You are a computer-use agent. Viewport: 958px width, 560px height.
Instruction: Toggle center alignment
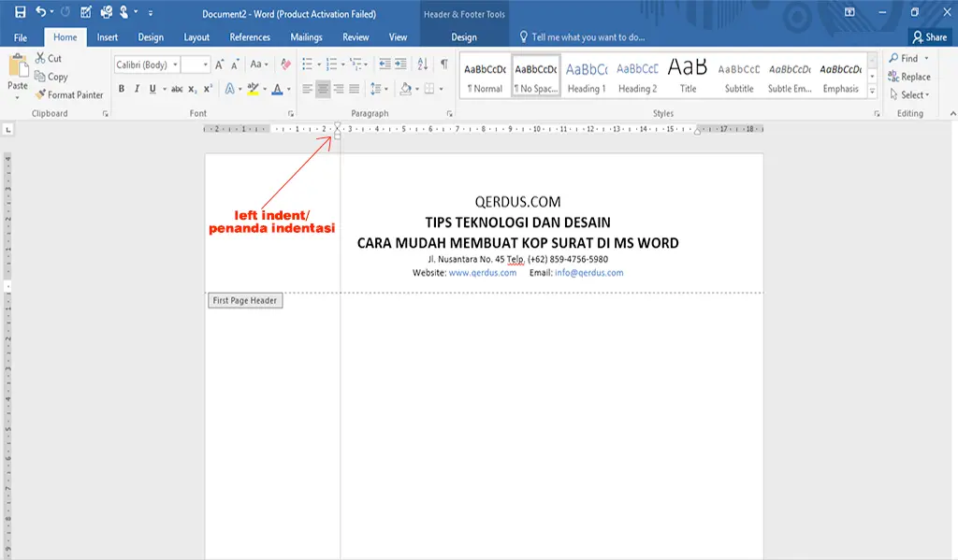tap(323, 89)
